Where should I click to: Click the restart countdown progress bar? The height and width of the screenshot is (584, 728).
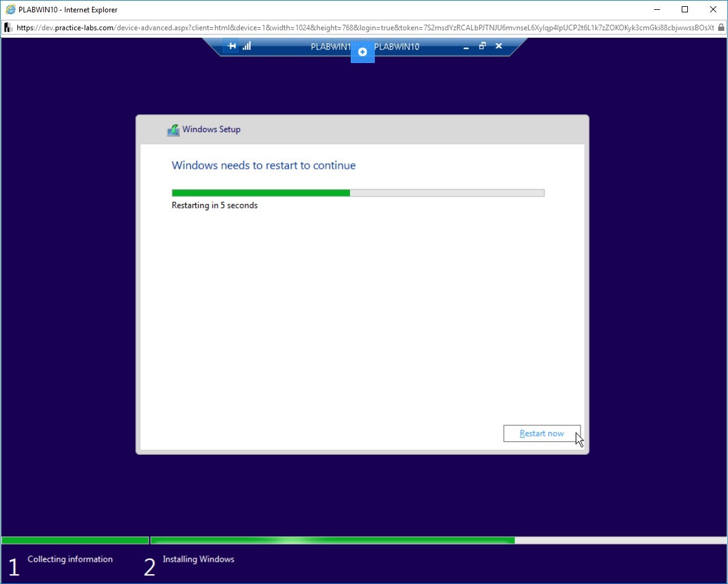point(358,193)
